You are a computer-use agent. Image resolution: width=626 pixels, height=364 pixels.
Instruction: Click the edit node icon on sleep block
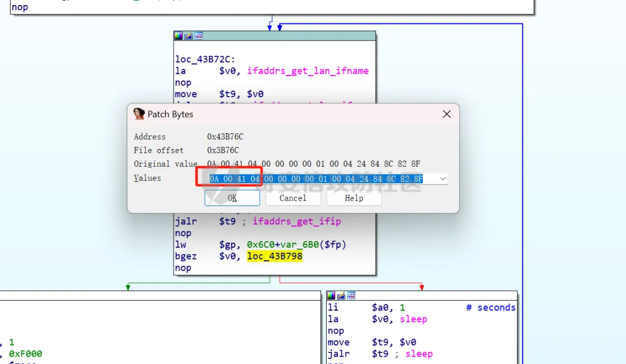pyautogui.click(x=341, y=296)
